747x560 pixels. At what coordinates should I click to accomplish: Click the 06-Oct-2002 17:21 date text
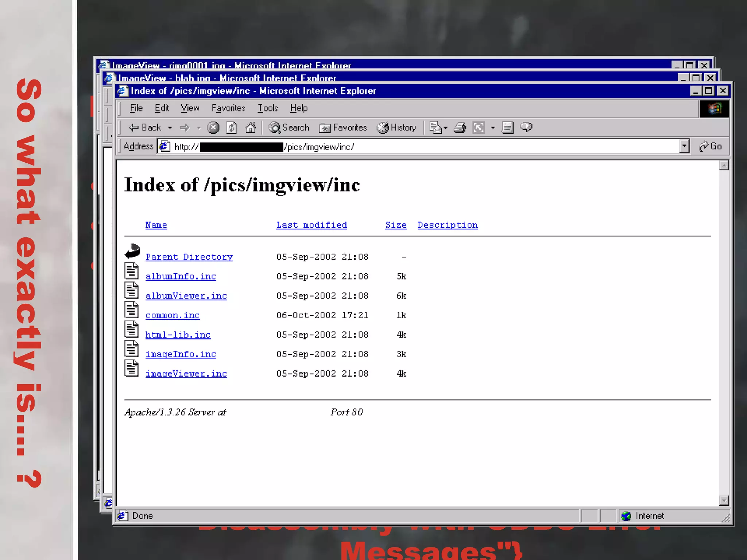[322, 315]
